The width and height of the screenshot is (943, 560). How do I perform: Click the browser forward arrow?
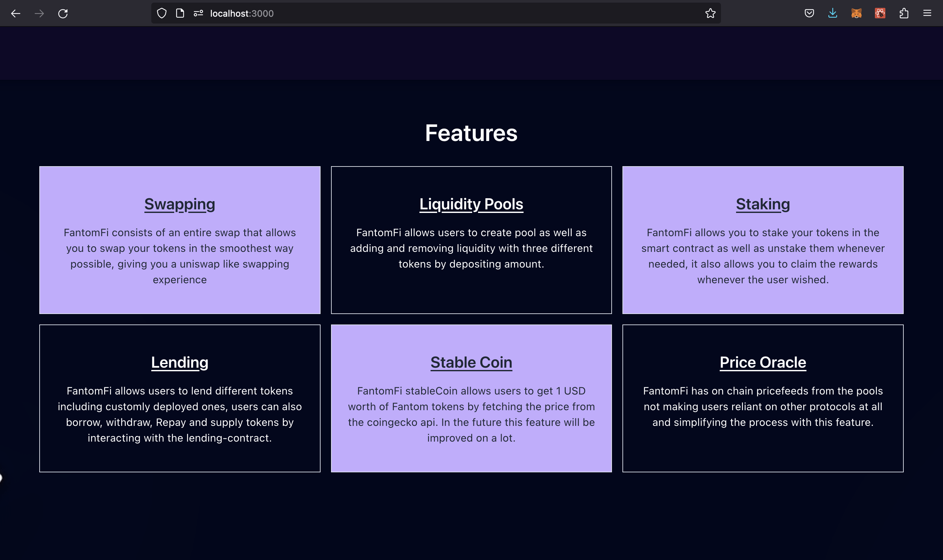pos(39,14)
